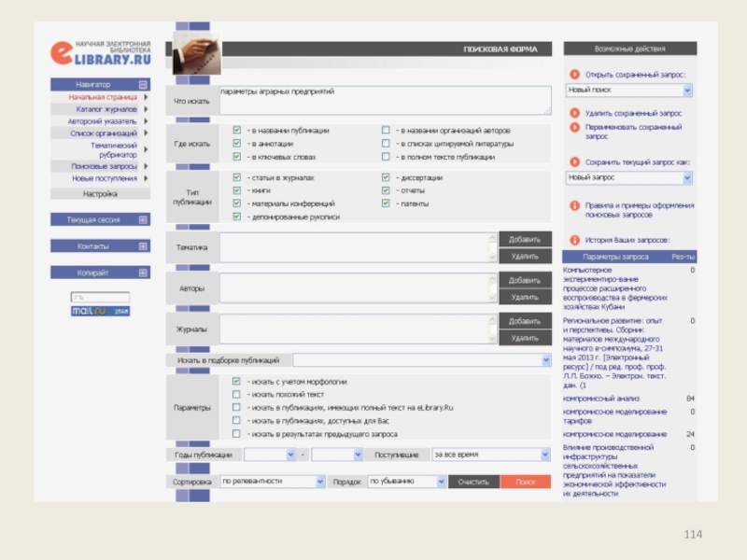Click the eLibrary.ru logo
The height and width of the screenshot is (560, 747).
click(x=100, y=53)
